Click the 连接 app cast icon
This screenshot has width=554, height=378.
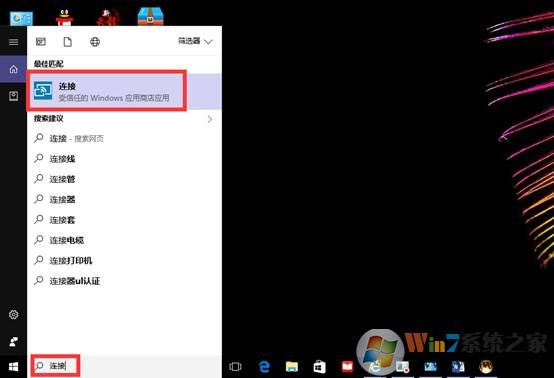[43, 91]
